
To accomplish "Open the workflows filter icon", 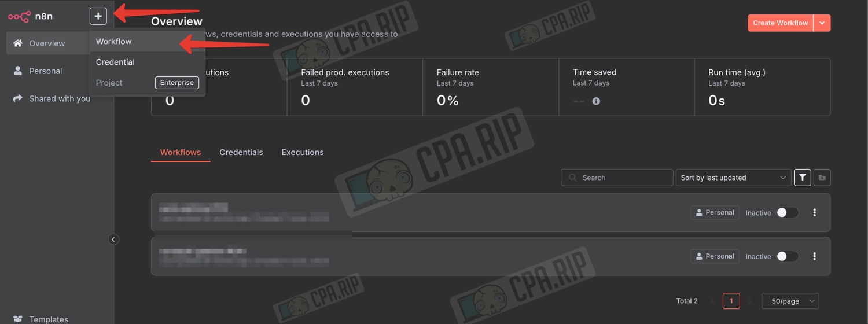I will point(802,178).
